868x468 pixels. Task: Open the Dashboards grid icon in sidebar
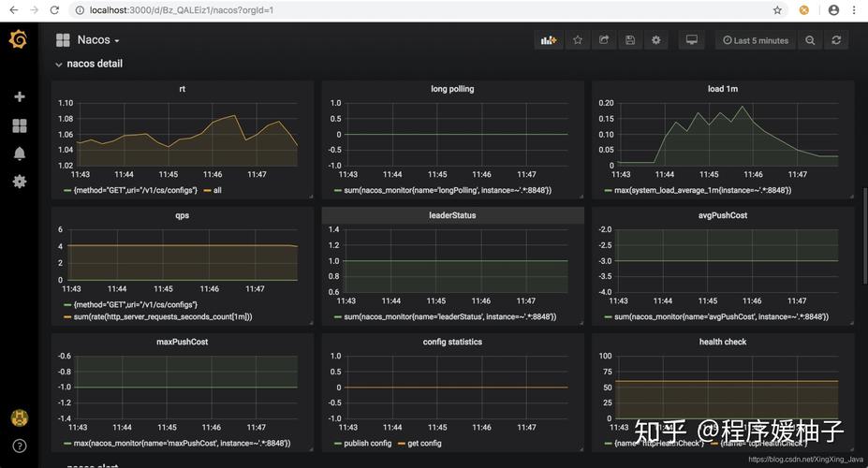[20, 126]
